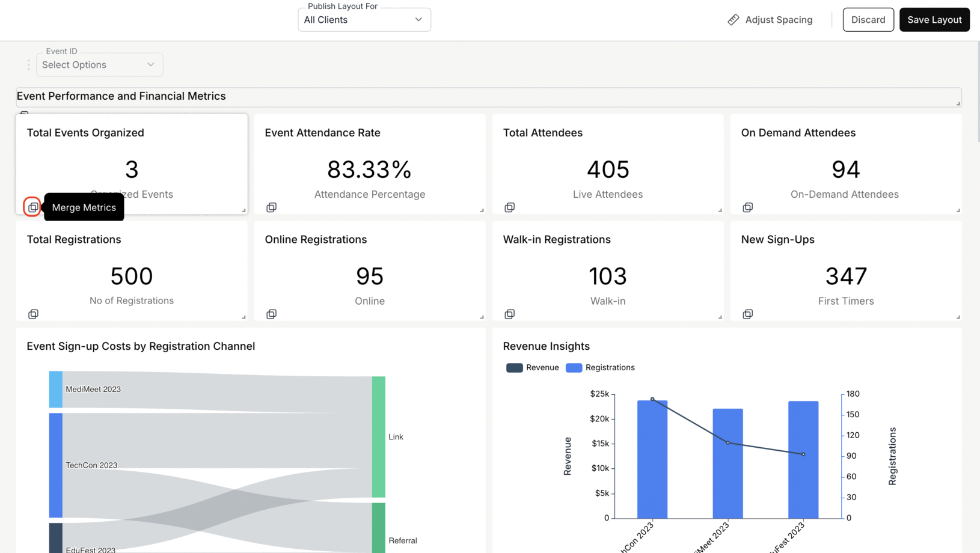Image resolution: width=980 pixels, height=553 pixels.
Task: Click the merge icon on On Demand Attendees card
Action: [747, 207]
